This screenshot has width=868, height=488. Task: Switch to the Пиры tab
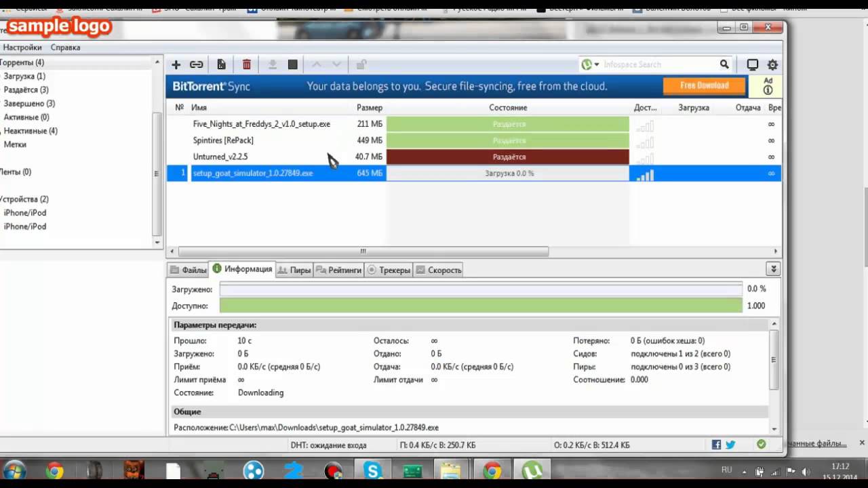click(294, 270)
